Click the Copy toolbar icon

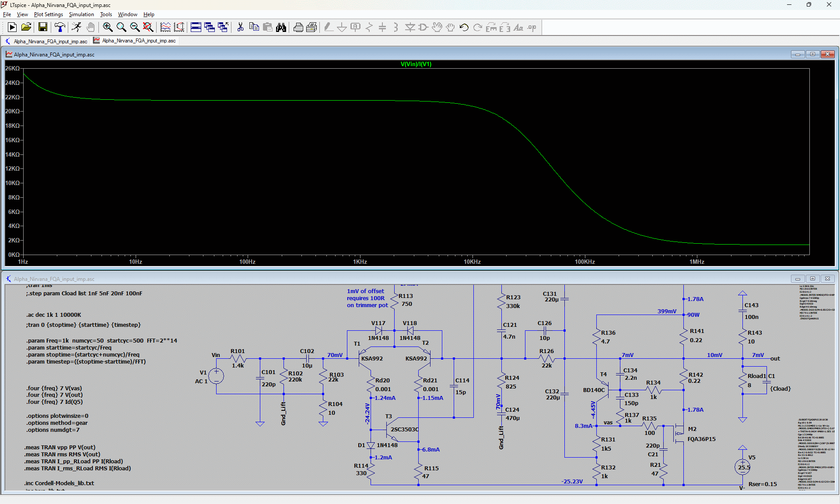pos(254,27)
